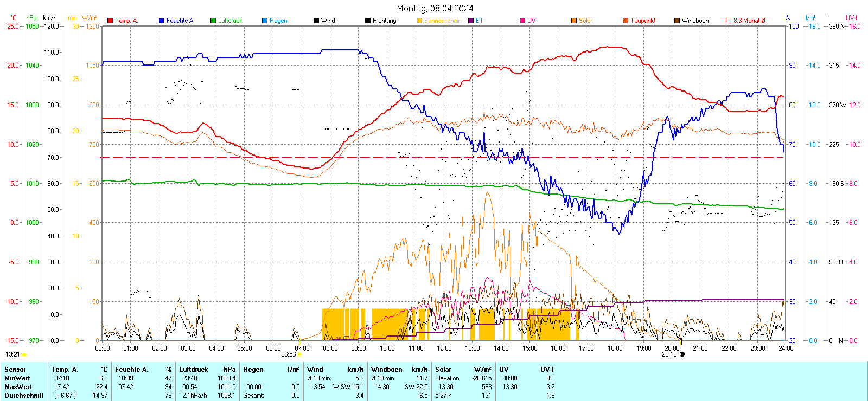The height and width of the screenshot is (401, 868).
Task: Toggle the empty 8.3 Monat-Ø legend box
Action: coord(729,21)
